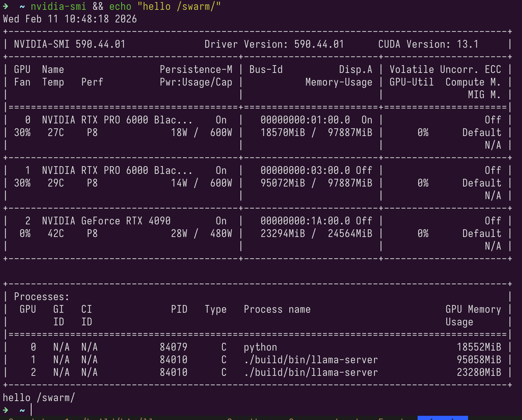The image size is (522, 420).
Task: Click process memory value '18552MiB'
Action: click(479, 347)
